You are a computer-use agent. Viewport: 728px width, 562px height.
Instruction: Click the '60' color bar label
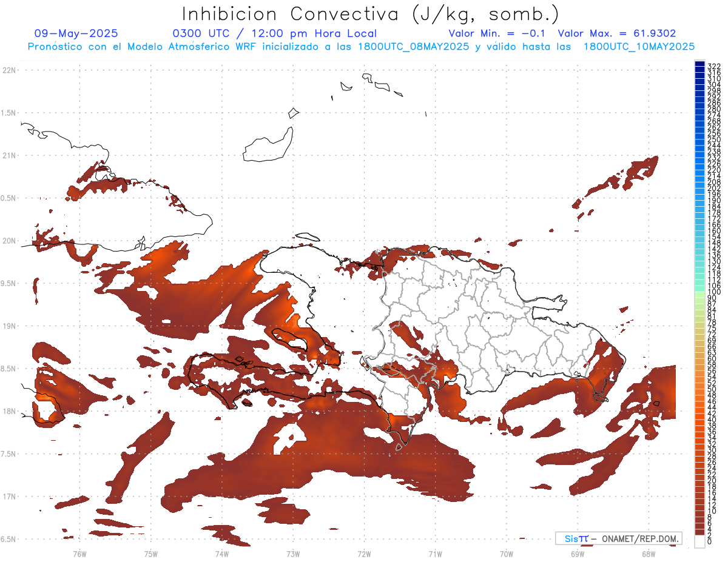click(x=712, y=358)
